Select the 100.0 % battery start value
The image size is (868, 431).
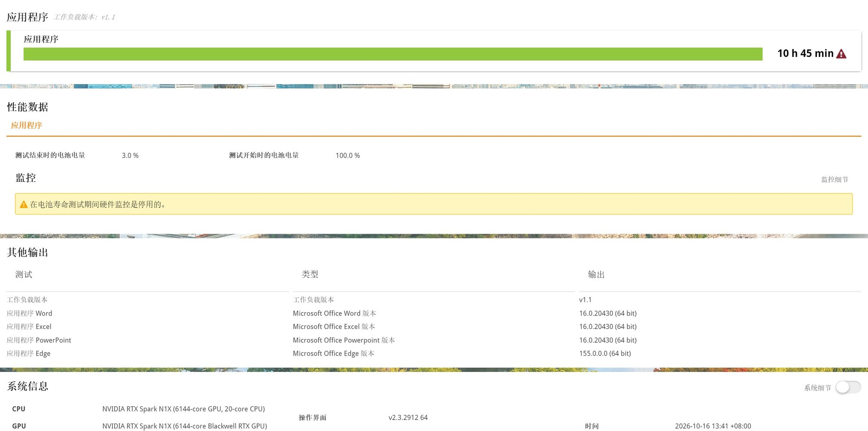[x=348, y=155]
